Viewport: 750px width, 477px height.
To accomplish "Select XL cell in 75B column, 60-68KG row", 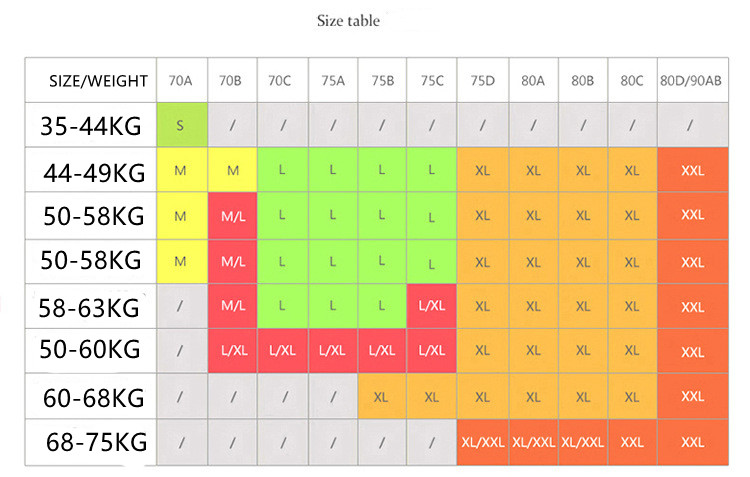I will coord(381,397).
